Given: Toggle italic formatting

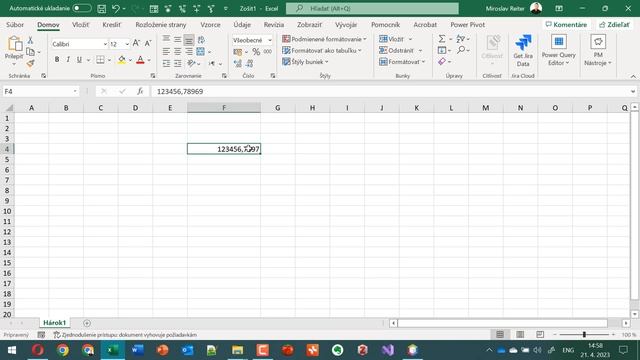Looking at the screenshot, I should tap(68, 60).
